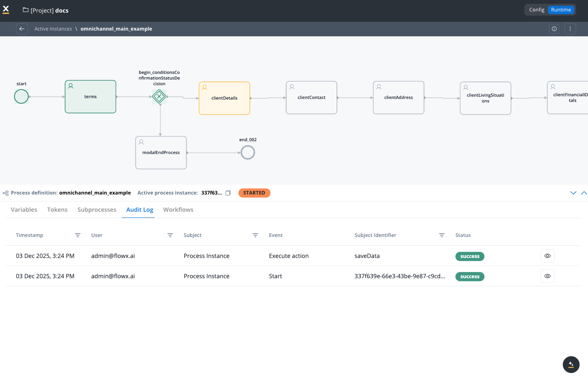Viewport: 588px width, 386px height.
Task: Click the FlowX logo icon
Action: pyautogui.click(x=6, y=10)
